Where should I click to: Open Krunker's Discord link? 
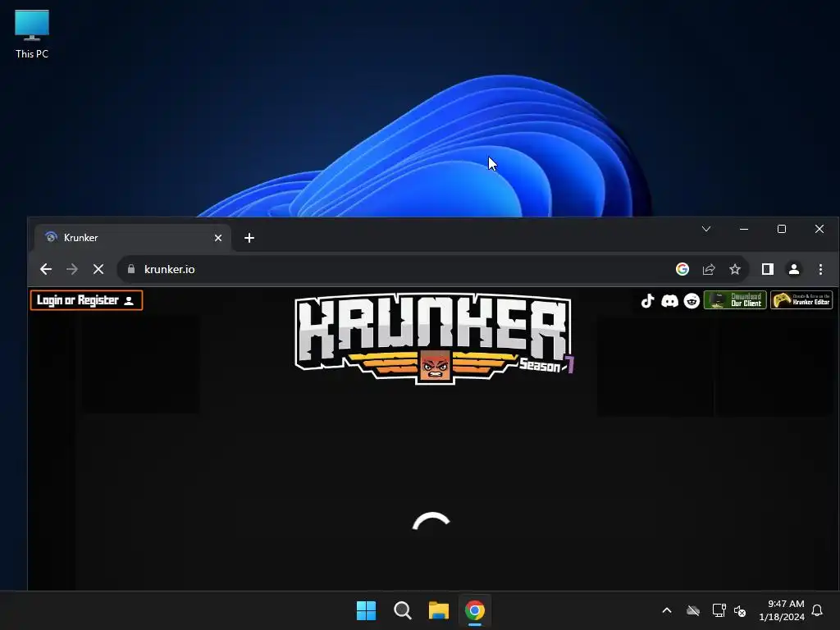(669, 300)
